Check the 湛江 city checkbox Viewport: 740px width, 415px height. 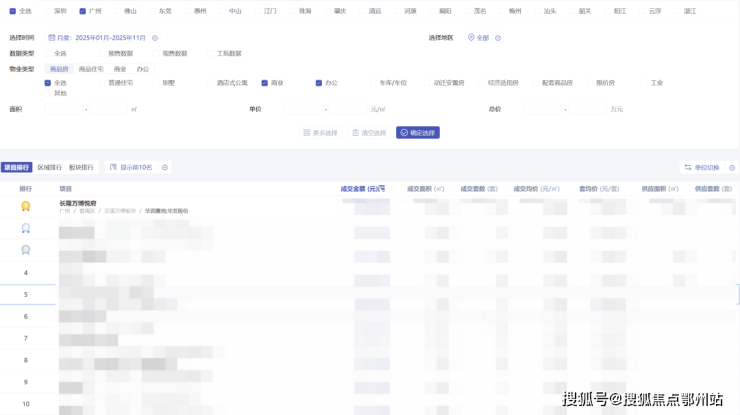pyautogui.click(x=677, y=11)
